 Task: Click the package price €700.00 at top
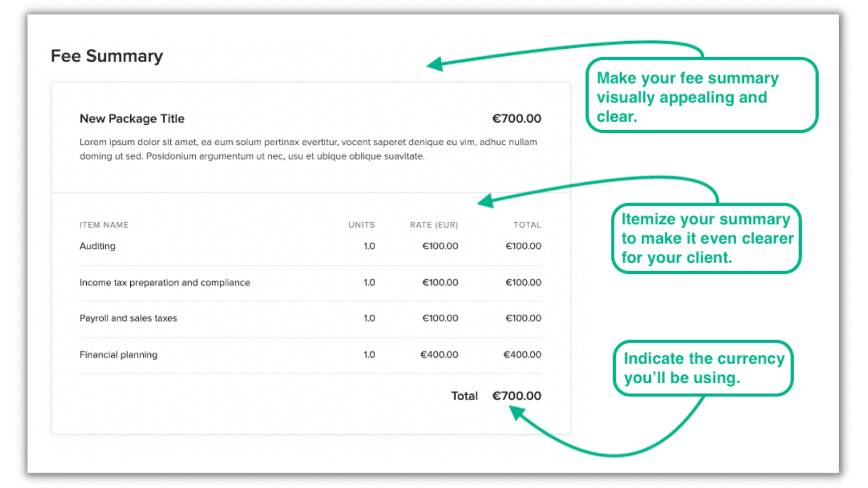[x=516, y=118]
